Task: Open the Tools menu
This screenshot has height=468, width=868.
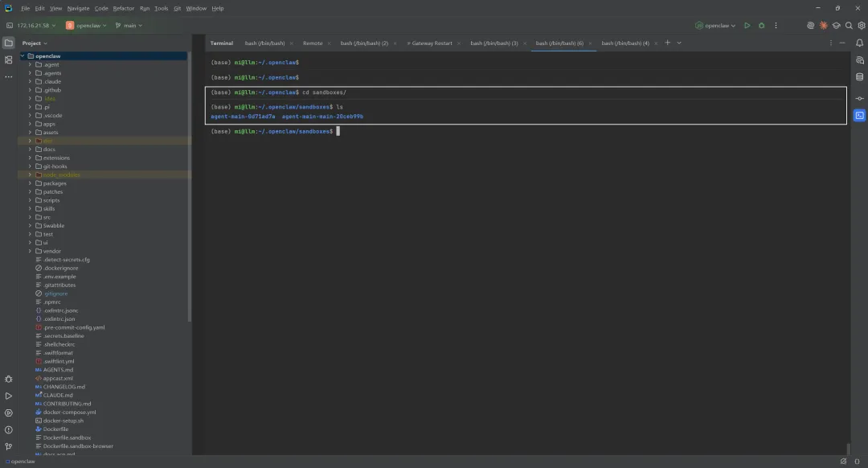Action: pyautogui.click(x=161, y=8)
